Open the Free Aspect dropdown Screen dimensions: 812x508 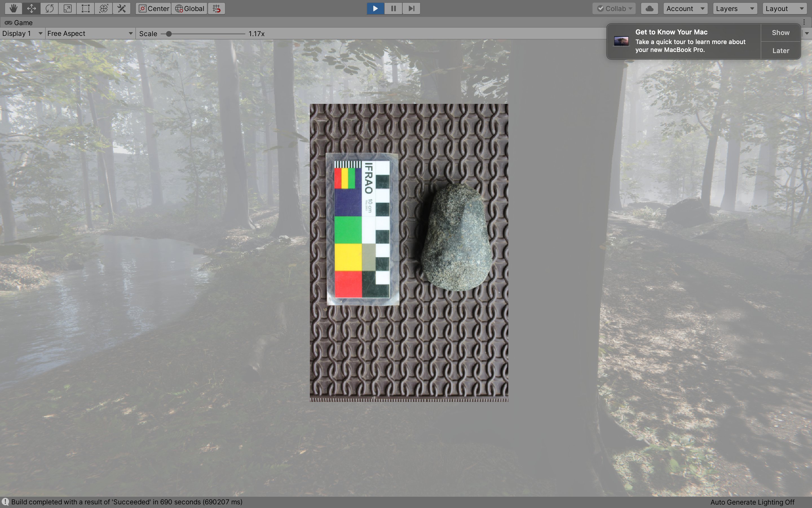(x=90, y=34)
